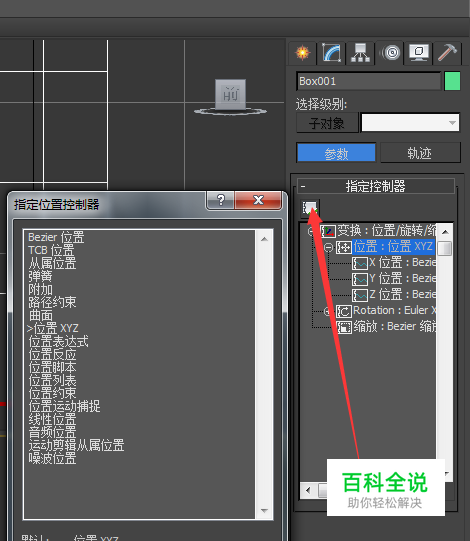Expand the Rotation : Euler node
This screenshot has width=470, height=541.
click(327, 312)
